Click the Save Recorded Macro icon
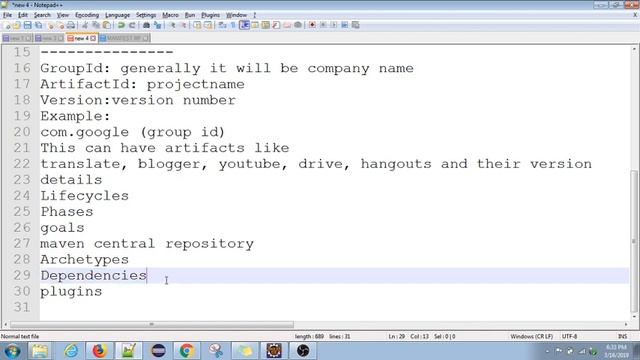 tap(356, 25)
